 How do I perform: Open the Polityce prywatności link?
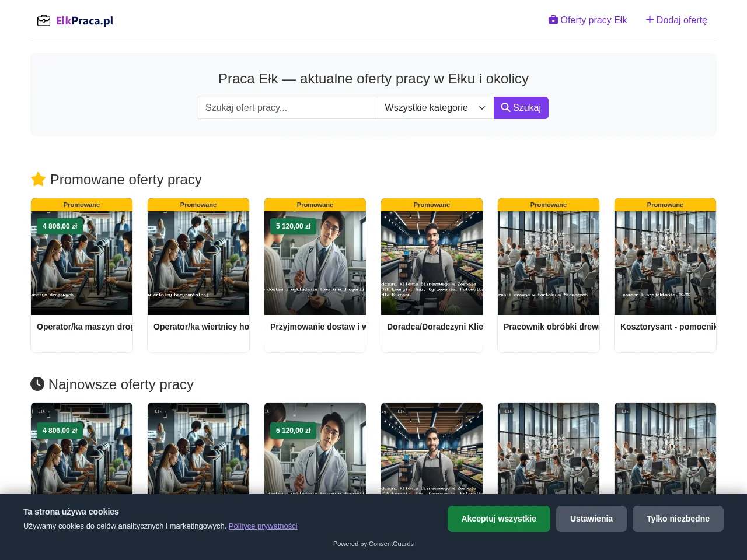click(263, 526)
